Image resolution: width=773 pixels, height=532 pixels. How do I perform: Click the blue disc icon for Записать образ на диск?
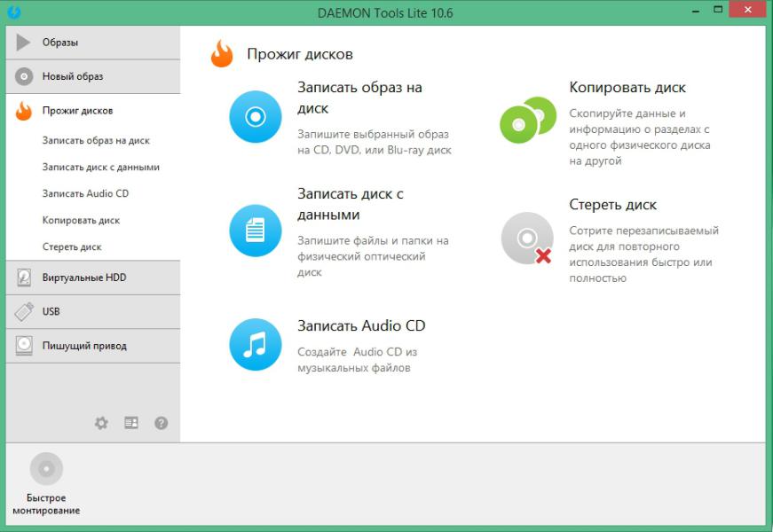[x=255, y=117]
